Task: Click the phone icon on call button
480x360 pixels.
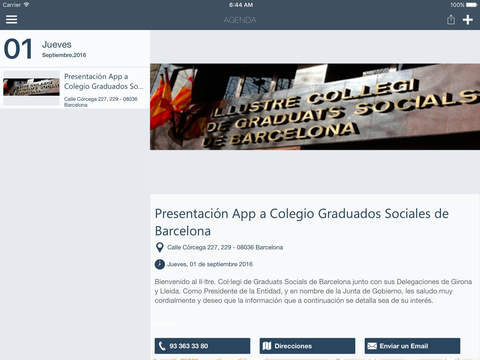Action: click(162, 346)
